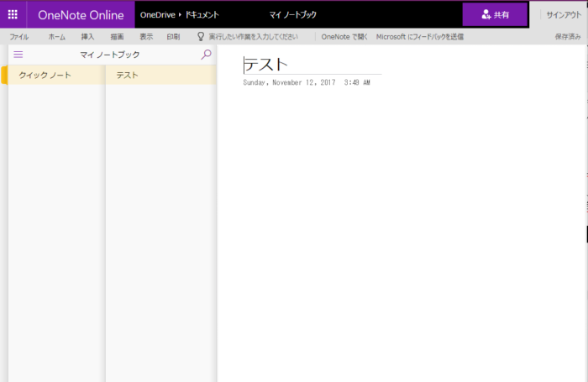588x382 pixels.
Task: Click OneNote で開く button
Action: pyautogui.click(x=344, y=37)
